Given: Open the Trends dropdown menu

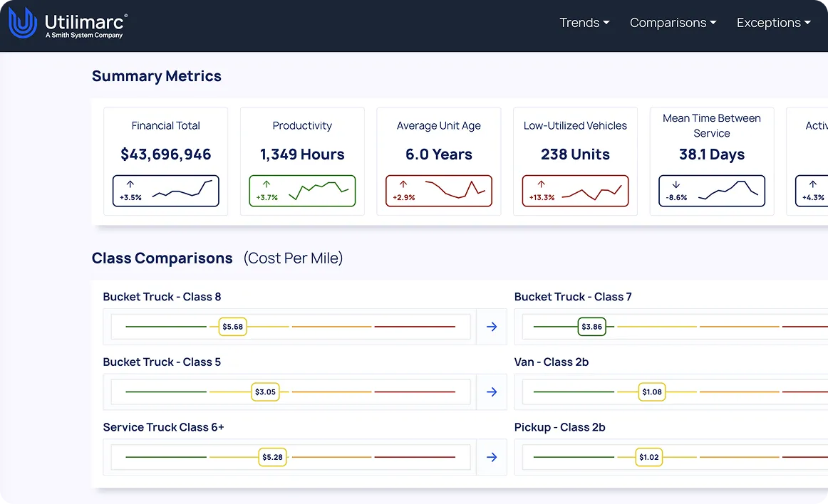Looking at the screenshot, I should [x=584, y=23].
